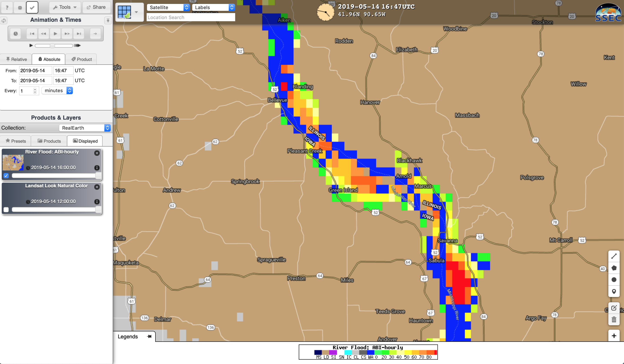Click the From time field 16:47
The image size is (624, 364).
(63, 71)
